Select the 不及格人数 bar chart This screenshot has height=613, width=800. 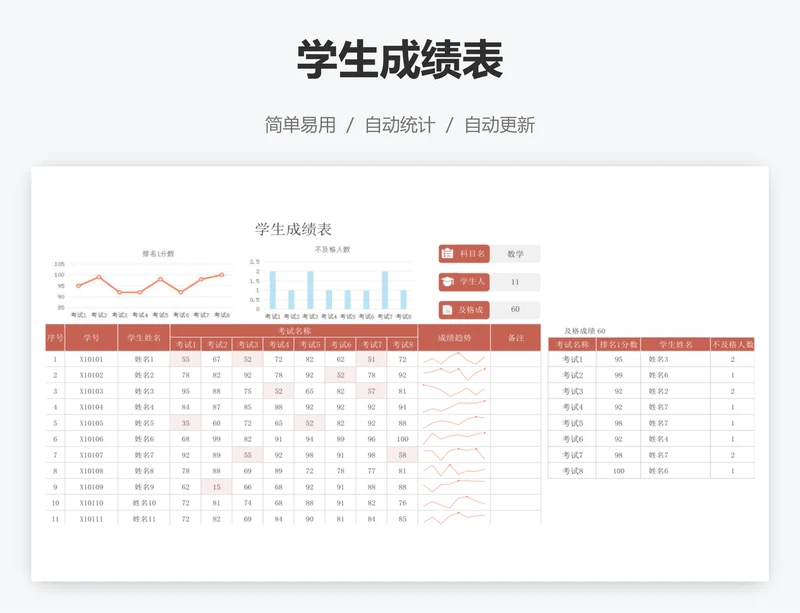(x=331, y=282)
